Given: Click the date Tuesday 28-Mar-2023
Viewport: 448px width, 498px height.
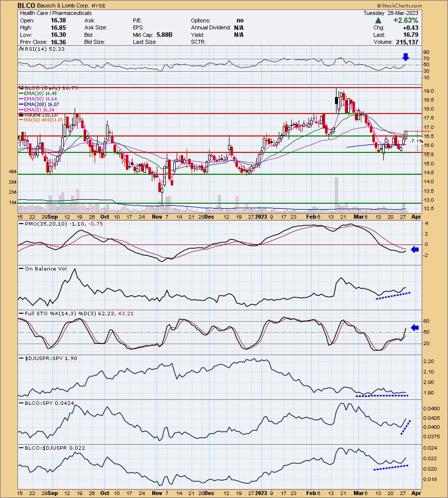Looking at the screenshot, I should pos(391,13).
